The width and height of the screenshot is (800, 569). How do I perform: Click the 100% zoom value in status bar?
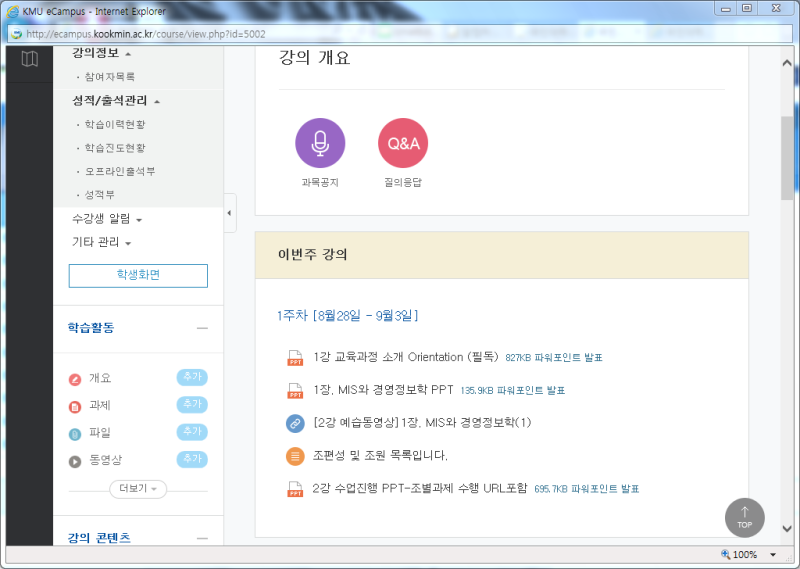[x=745, y=555]
